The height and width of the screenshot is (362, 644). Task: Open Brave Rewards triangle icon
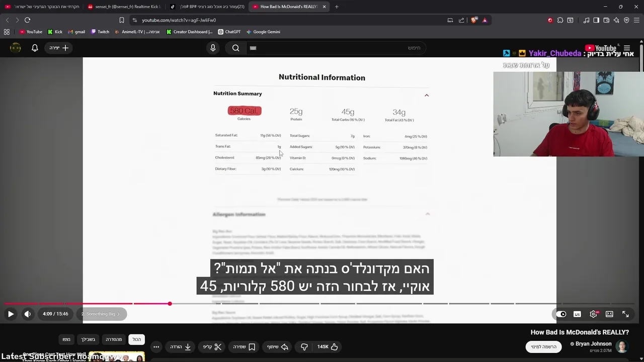(485, 20)
